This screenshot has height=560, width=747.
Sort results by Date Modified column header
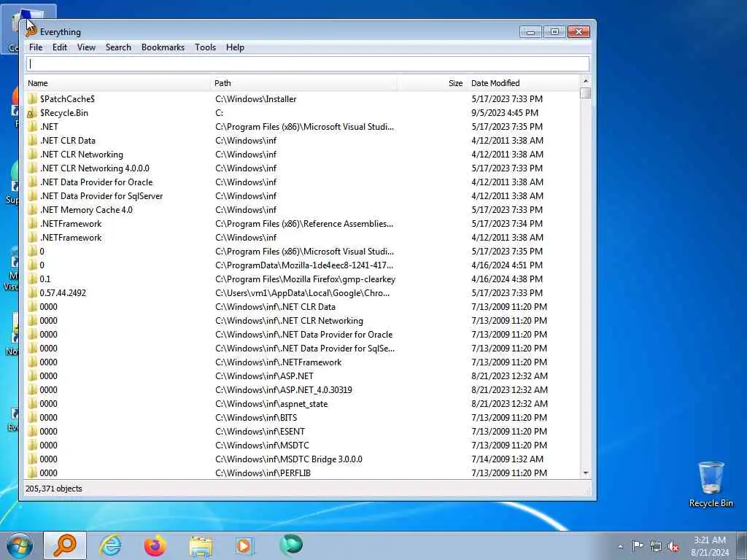tap(523, 83)
